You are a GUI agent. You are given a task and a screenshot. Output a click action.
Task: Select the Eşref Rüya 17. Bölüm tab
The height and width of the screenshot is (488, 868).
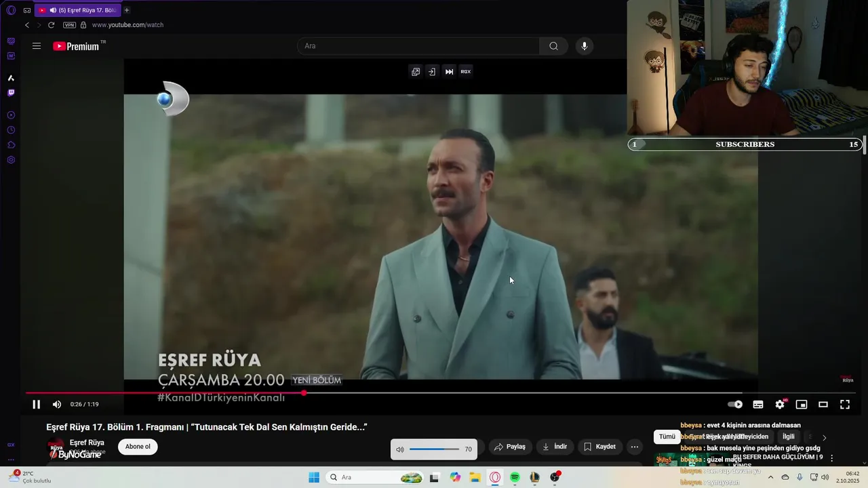[x=77, y=10]
